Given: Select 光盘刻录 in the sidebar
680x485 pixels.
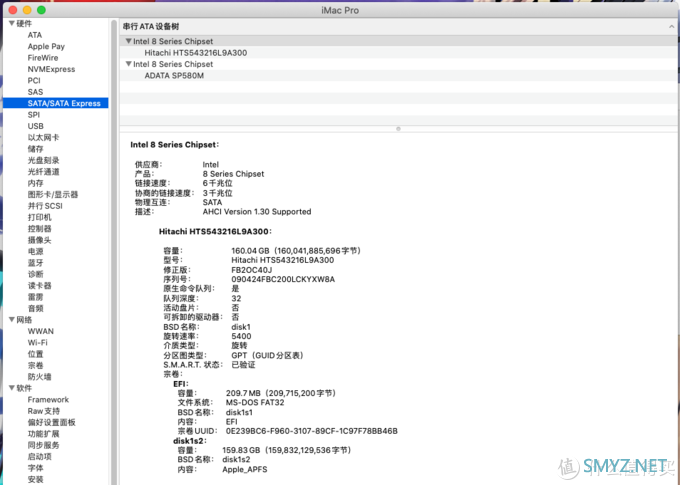Looking at the screenshot, I should point(43,161).
